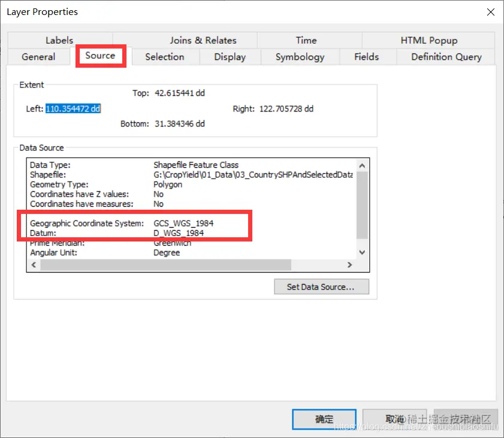Close the Layer Properties dialog

point(490,12)
